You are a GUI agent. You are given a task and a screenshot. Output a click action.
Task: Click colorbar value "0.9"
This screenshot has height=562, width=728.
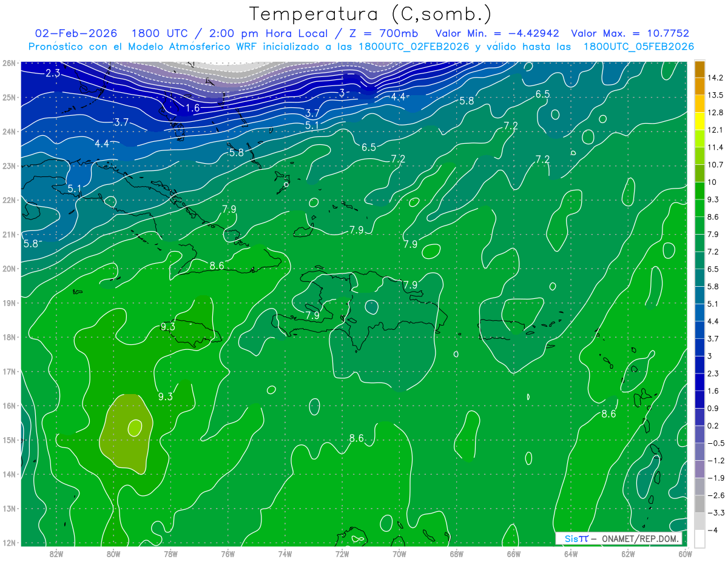713,408
